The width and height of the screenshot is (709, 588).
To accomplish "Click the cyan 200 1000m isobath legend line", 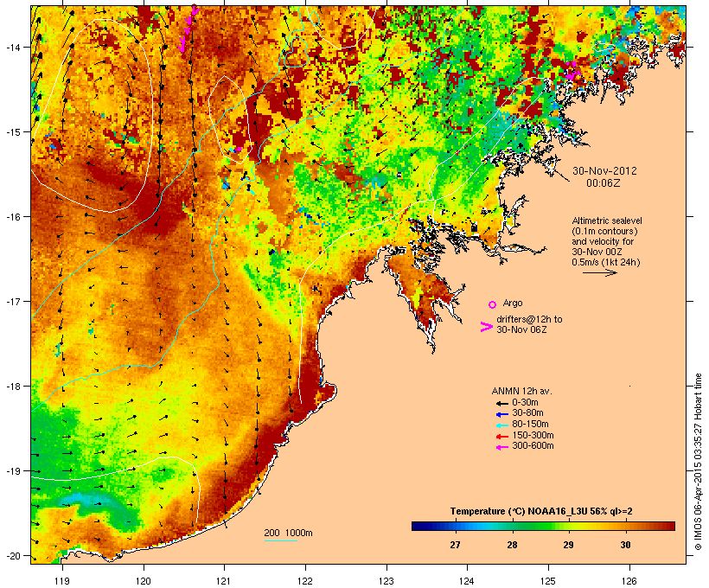I will coord(281,540).
